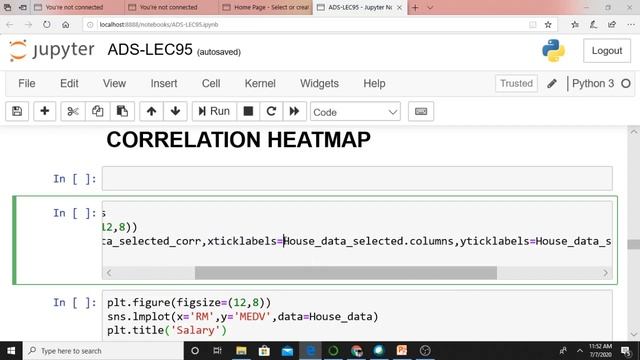The width and height of the screenshot is (640, 360).
Task: Click the browser back arrow
Action: coord(10,24)
